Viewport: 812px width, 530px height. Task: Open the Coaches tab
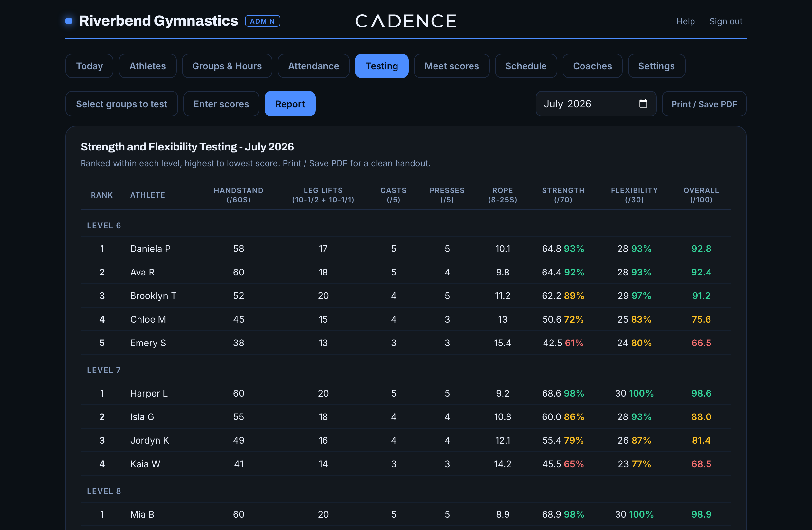[592, 66]
